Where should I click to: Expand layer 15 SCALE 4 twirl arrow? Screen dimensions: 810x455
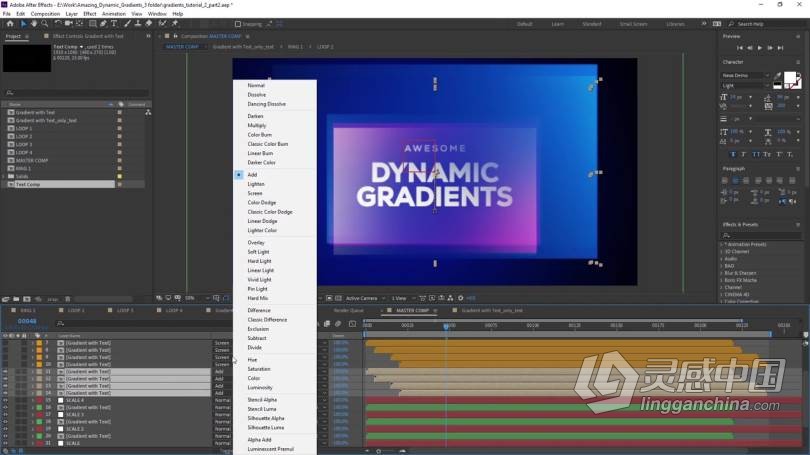tap(33, 400)
